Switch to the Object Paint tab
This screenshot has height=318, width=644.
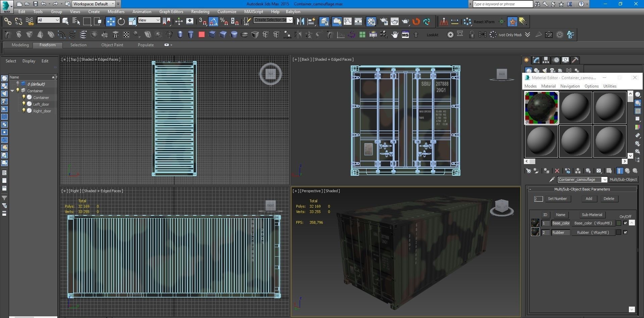click(x=112, y=45)
